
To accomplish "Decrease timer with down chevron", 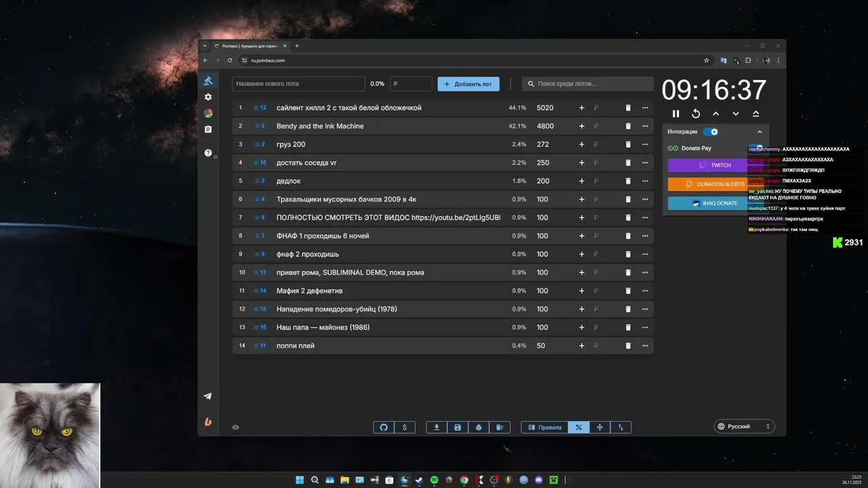I will [736, 114].
